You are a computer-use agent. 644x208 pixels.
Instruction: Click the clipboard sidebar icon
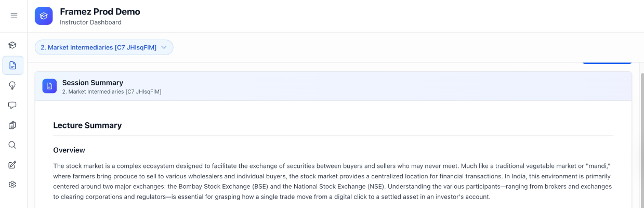(x=12, y=125)
